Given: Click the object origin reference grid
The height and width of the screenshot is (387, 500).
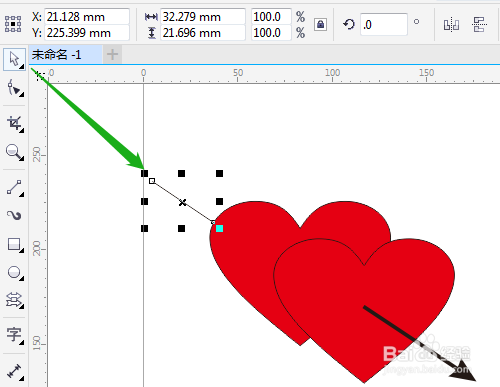Looking at the screenshot, I should click(13, 24).
